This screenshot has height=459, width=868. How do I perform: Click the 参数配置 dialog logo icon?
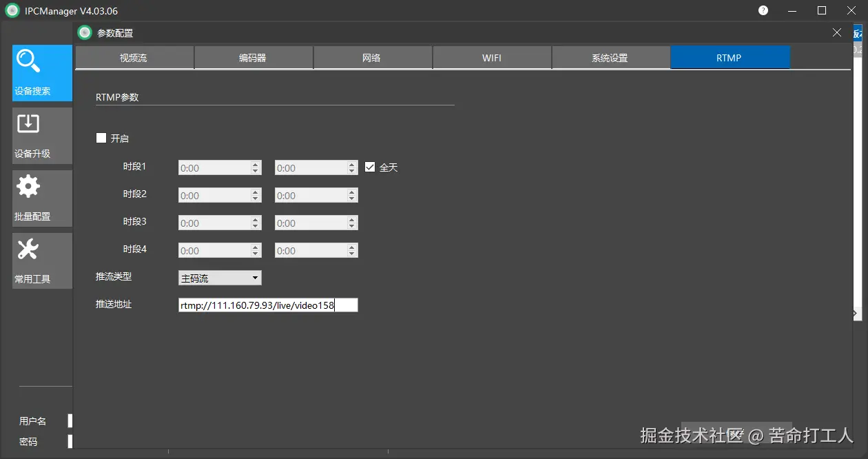pos(85,32)
